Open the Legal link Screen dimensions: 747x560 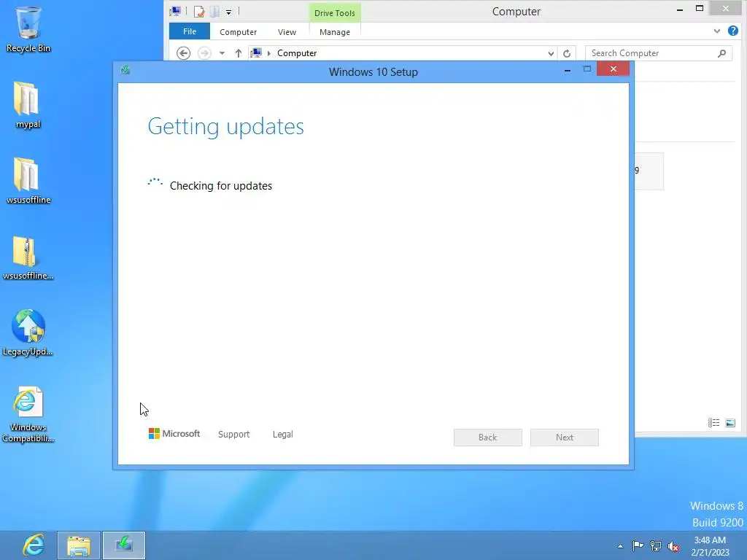point(282,435)
